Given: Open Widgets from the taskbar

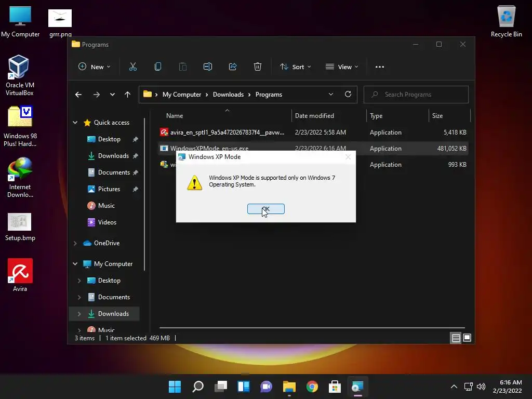Looking at the screenshot, I should [244, 387].
